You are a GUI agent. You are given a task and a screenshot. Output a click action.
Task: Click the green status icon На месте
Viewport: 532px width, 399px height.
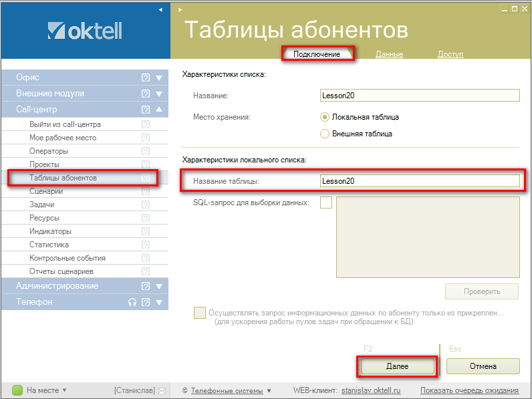point(17,390)
